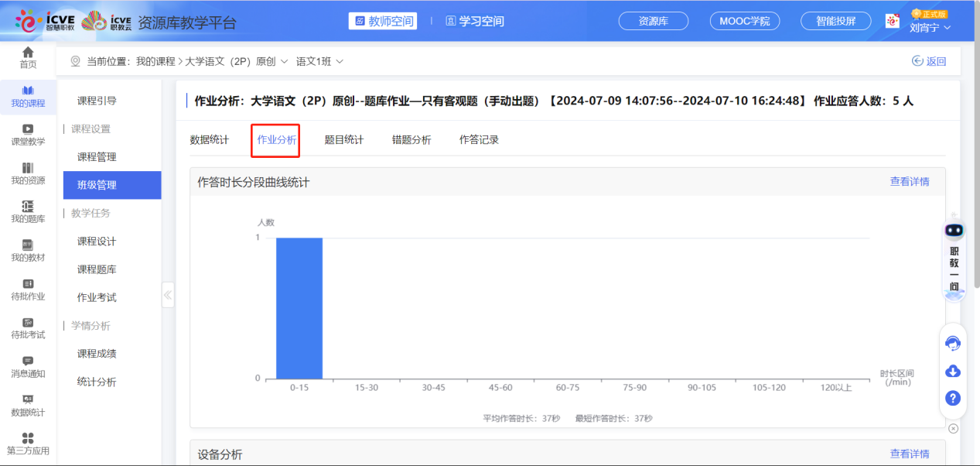Click the customer service headset icon
Viewport: 980px width, 466px height.
[x=953, y=343]
